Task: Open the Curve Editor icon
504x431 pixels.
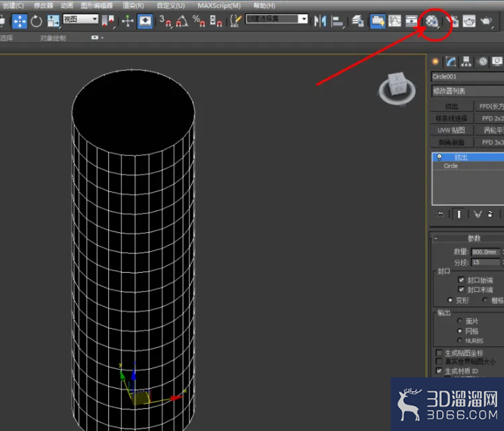Action: point(394,21)
